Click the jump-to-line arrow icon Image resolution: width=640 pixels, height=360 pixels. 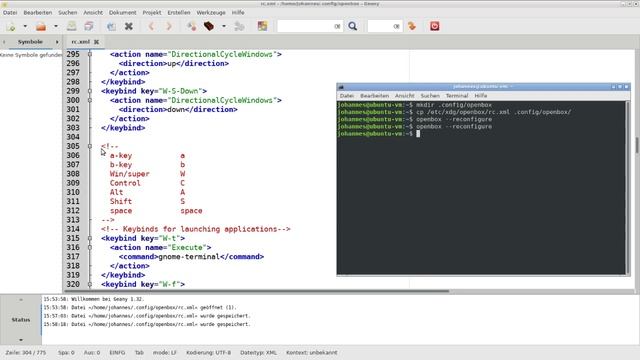tap(412, 27)
